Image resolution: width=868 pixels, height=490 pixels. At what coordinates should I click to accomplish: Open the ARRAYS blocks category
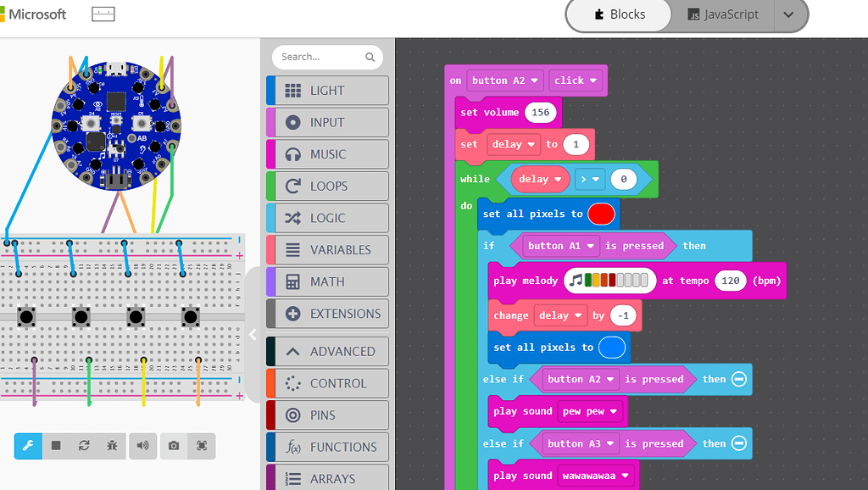(x=328, y=477)
